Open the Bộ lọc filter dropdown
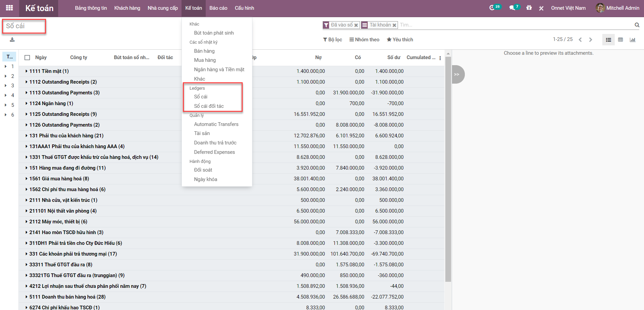Image resolution: width=644 pixels, height=310 pixels. [x=332, y=40]
